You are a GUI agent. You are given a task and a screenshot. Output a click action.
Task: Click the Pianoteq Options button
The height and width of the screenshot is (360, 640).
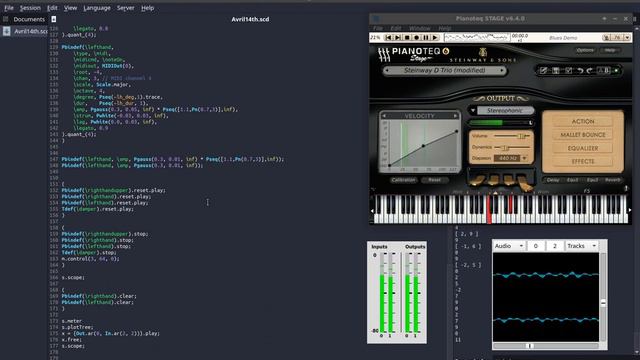tap(585, 50)
